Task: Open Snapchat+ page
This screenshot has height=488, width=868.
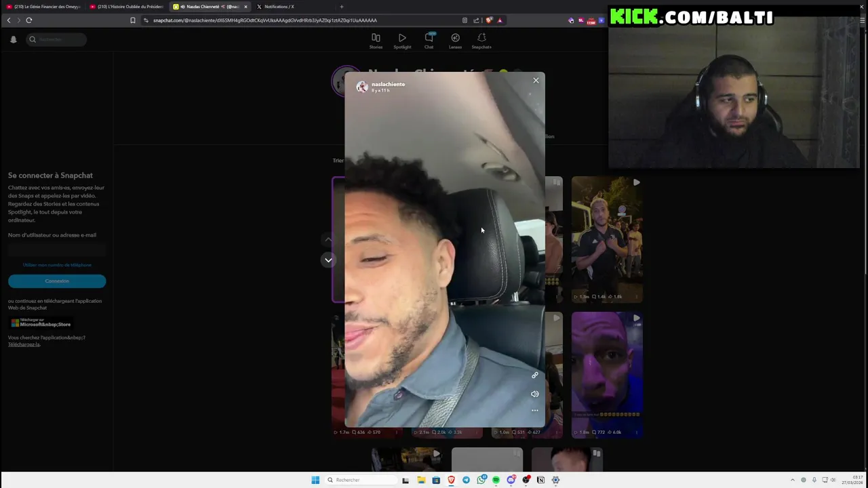Action: tap(481, 41)
